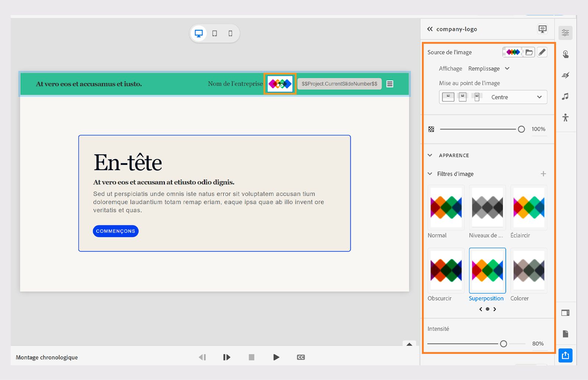
Task: Click the Superposition filter label
Action: (486, 298)
